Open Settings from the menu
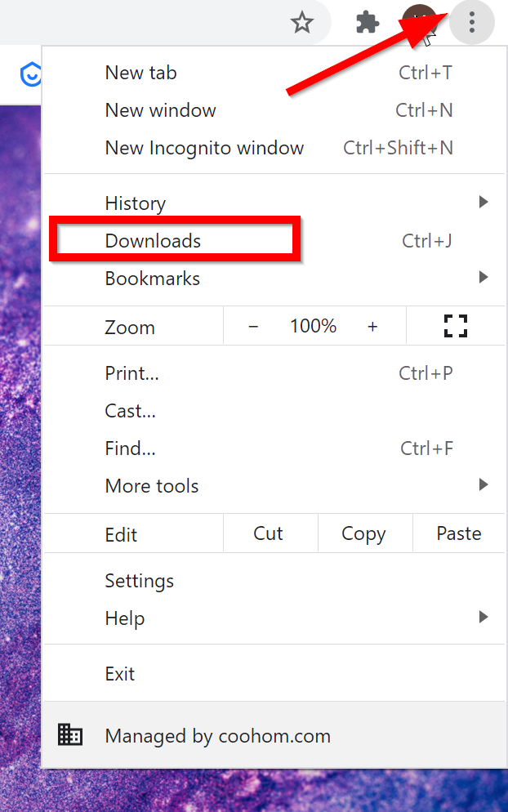Image resolution: width=508 pixels, height=812 pixels. [140, 581]
